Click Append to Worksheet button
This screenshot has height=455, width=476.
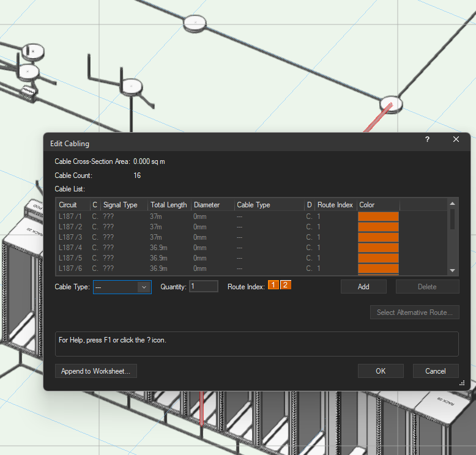coord(95,371)
